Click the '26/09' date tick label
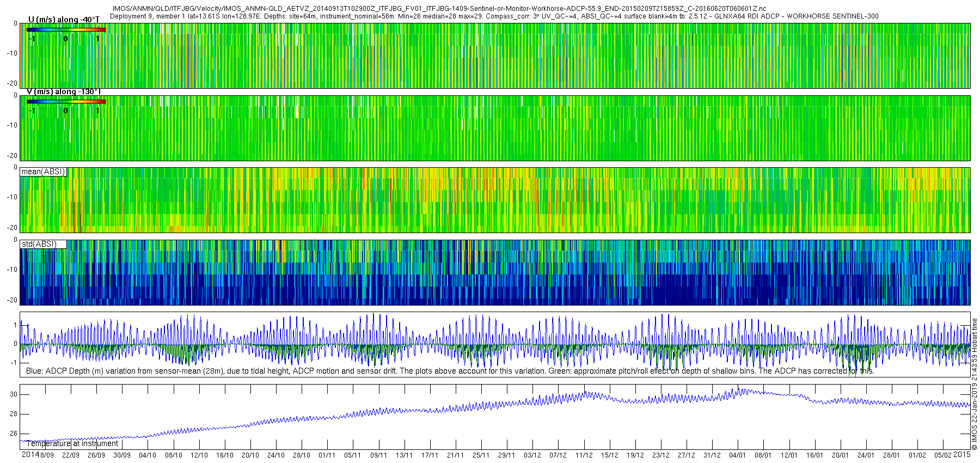This screenshot has height=463, width=980. coord(96,455)
